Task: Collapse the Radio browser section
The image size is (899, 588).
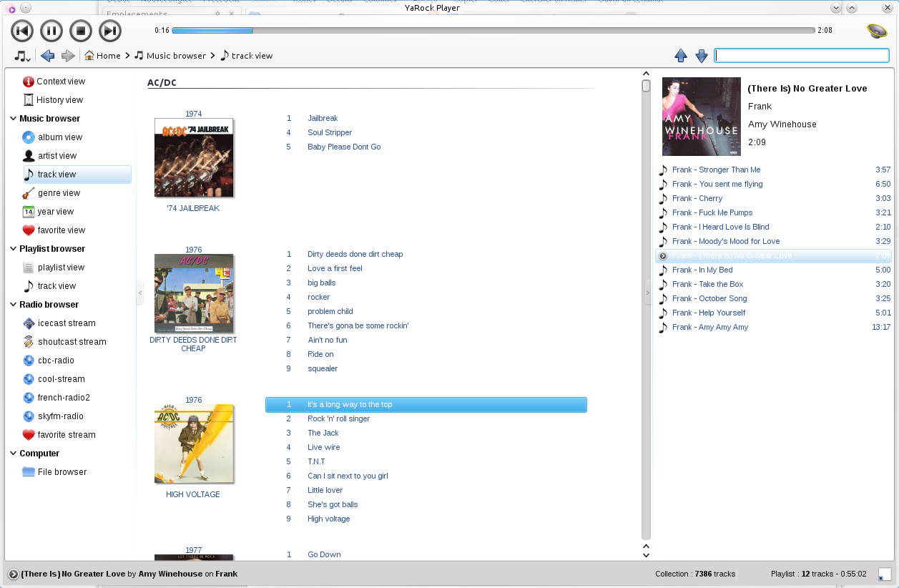Action: [14, 305]
